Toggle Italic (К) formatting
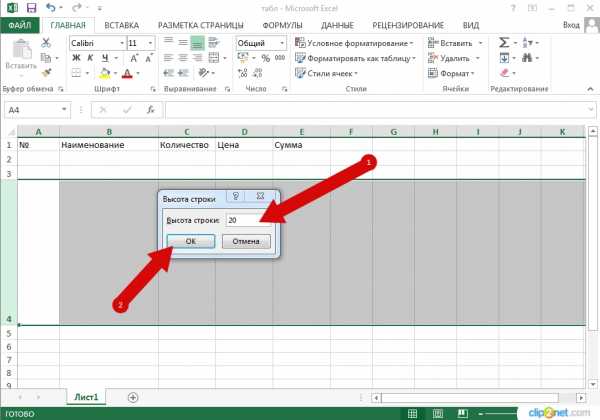This screenshot has height=420, width=600. (90, 58)
